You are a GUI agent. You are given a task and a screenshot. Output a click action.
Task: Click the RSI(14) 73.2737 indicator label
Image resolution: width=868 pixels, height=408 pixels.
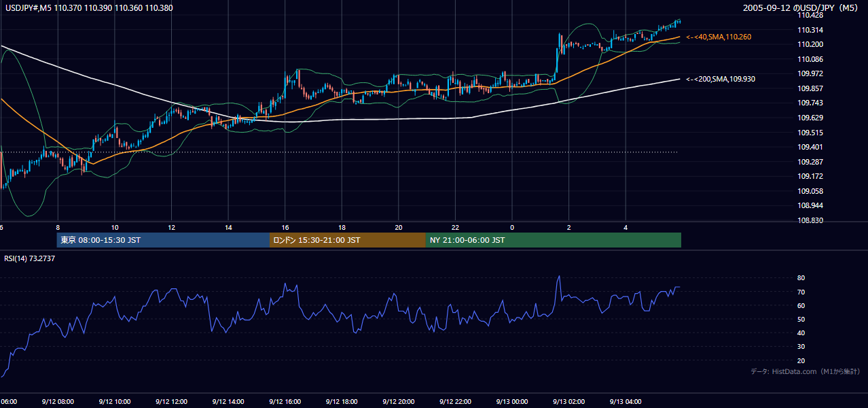pyautogui.click(x=30, y=258)
